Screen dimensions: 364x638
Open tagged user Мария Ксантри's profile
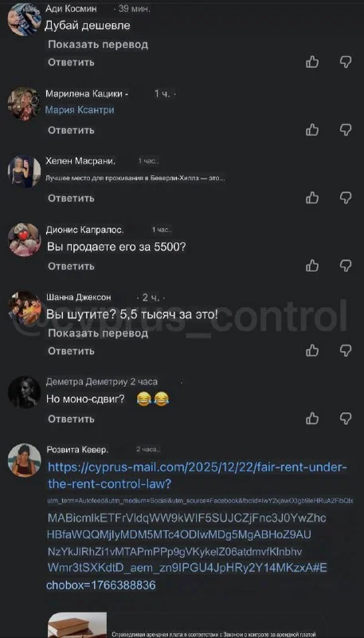click(x=80, y=110)
